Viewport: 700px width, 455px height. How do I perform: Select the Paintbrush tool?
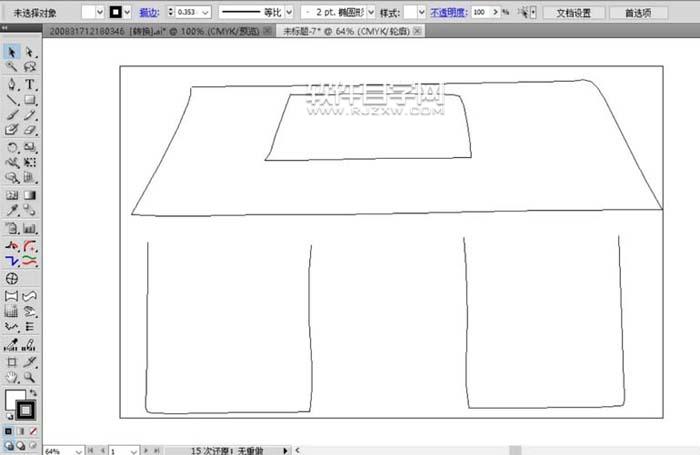12,115
